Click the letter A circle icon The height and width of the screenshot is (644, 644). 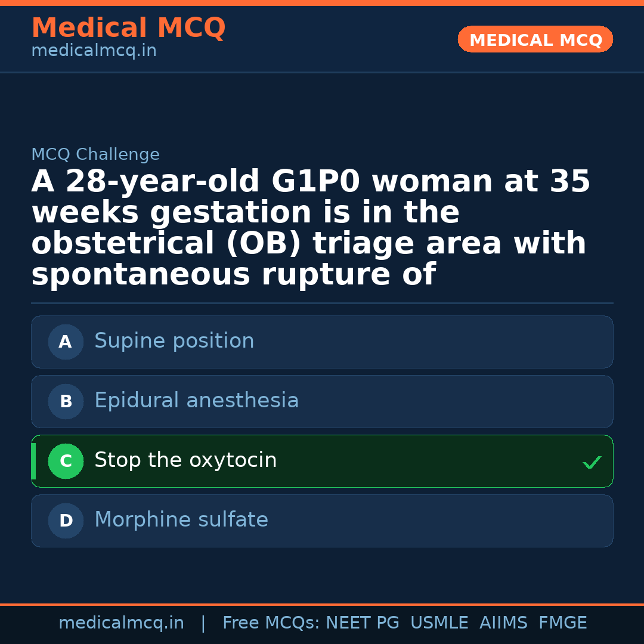point(66,342)
